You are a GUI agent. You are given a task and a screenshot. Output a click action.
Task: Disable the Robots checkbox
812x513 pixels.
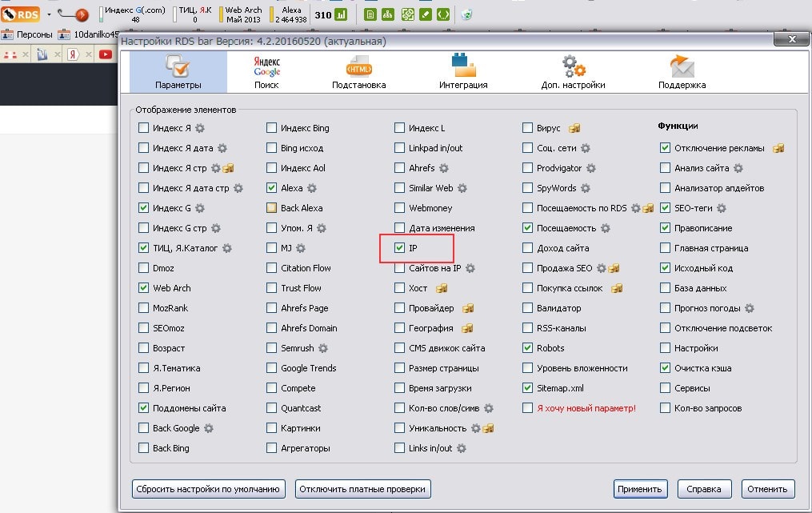[x=527, y=348]
